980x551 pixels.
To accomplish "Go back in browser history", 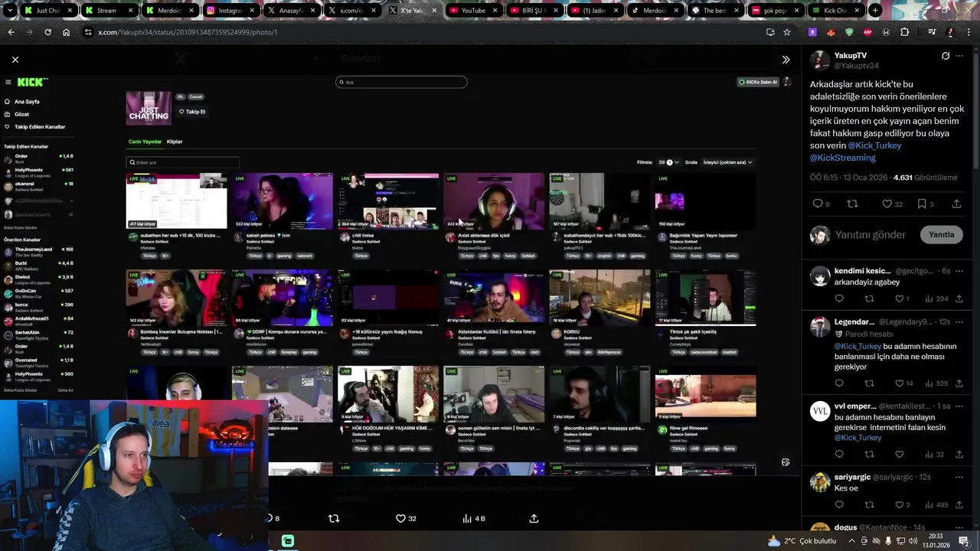I will click(11, 32).
